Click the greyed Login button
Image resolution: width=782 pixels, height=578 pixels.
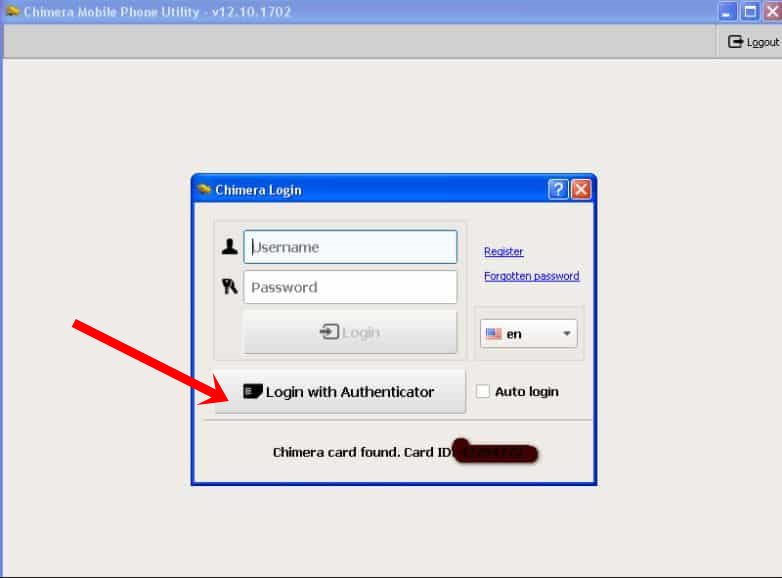click(350, 332)
